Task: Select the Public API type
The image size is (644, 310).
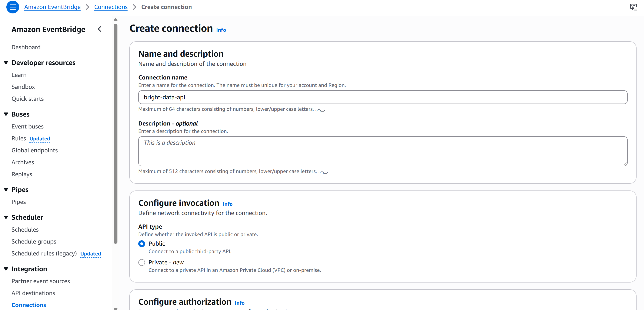Action: click(x=142, y=243)
